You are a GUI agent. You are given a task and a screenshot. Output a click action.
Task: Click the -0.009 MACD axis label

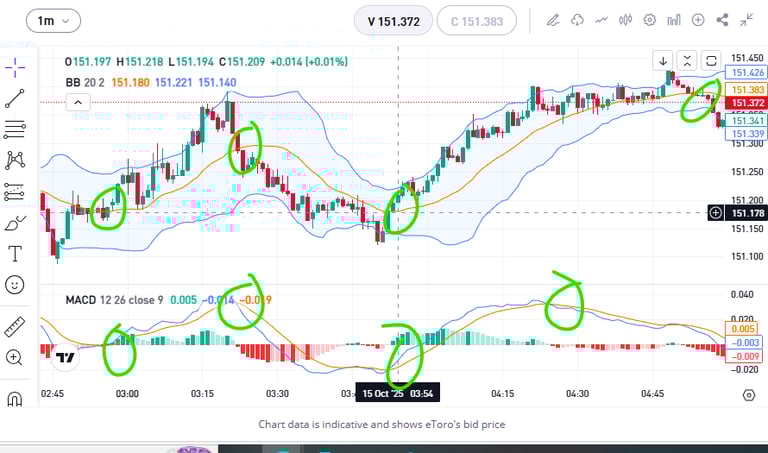[744, 356]
